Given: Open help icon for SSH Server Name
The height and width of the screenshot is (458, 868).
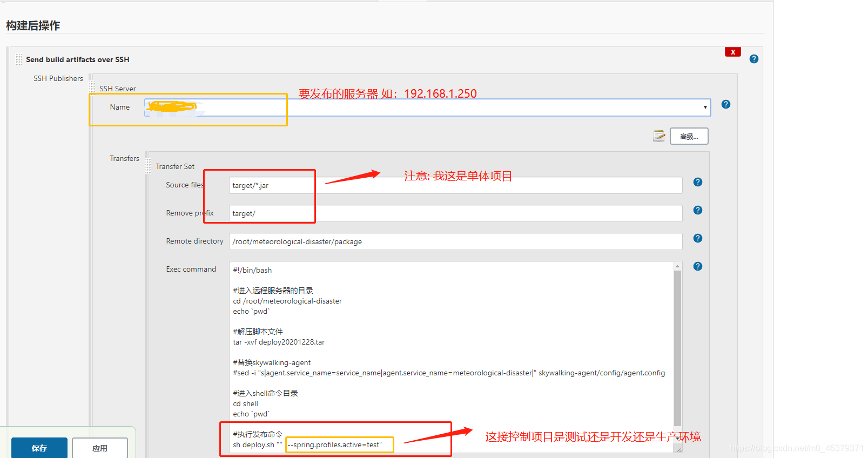Looking at the screenshot, I should tap(726, 104).
